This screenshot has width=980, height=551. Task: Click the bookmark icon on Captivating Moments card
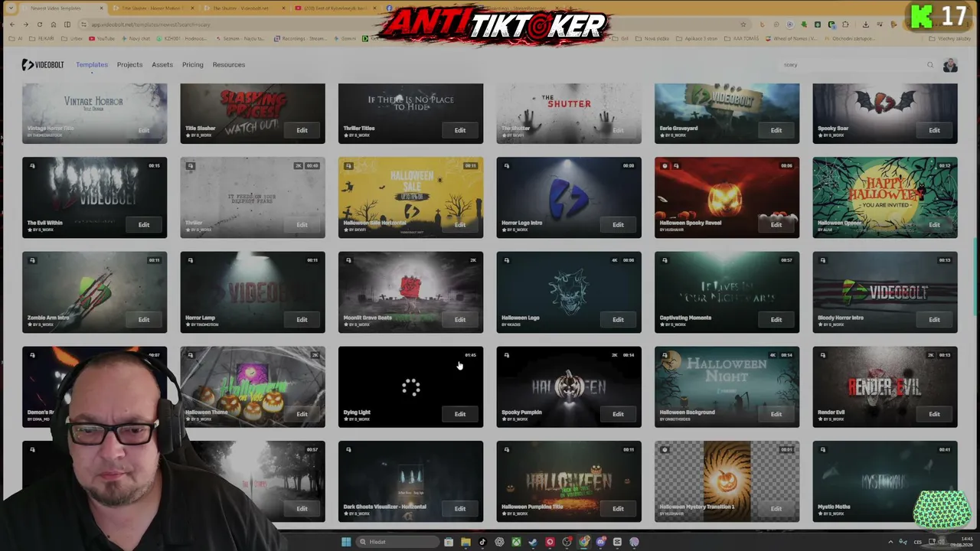pos(665,260)
